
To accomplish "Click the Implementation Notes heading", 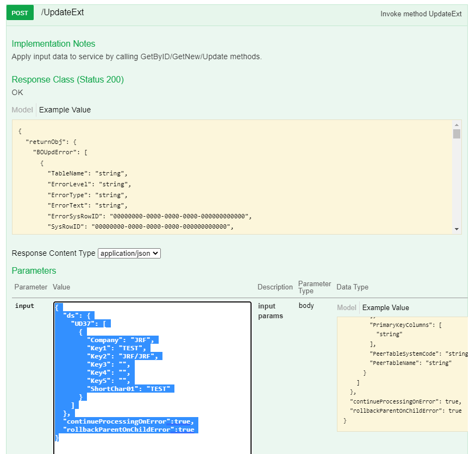I will click(x=53, y=44).
